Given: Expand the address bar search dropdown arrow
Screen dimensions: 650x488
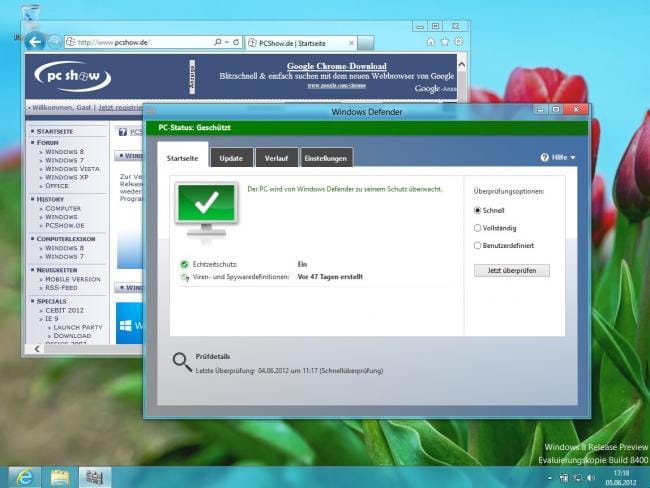Looking at the screenshot, I should pyautogui.click(x=227, y=42).
